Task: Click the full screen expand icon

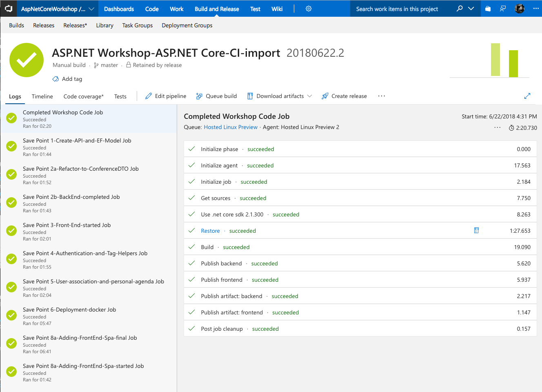Action: coord(527,96)
